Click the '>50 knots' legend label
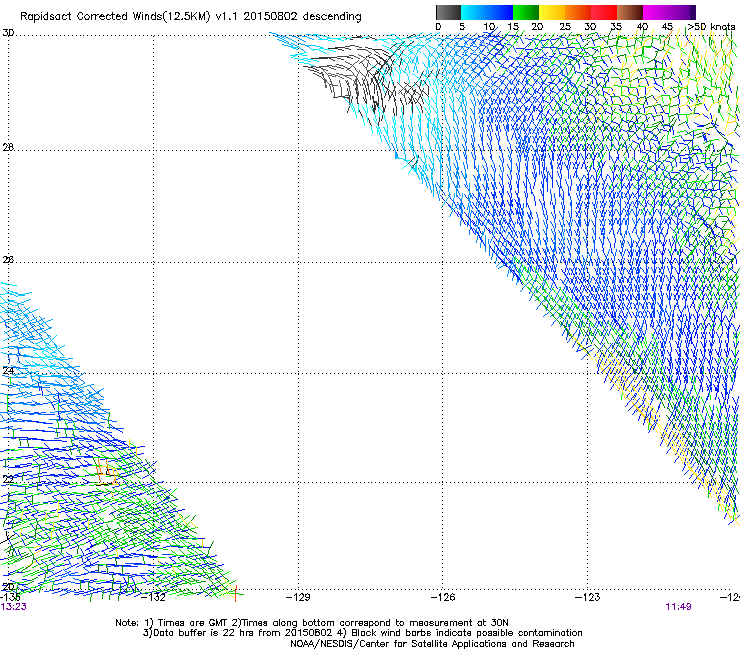Image resolution: width=740 pixels, height=650 pixels. [x=711, y=27]
